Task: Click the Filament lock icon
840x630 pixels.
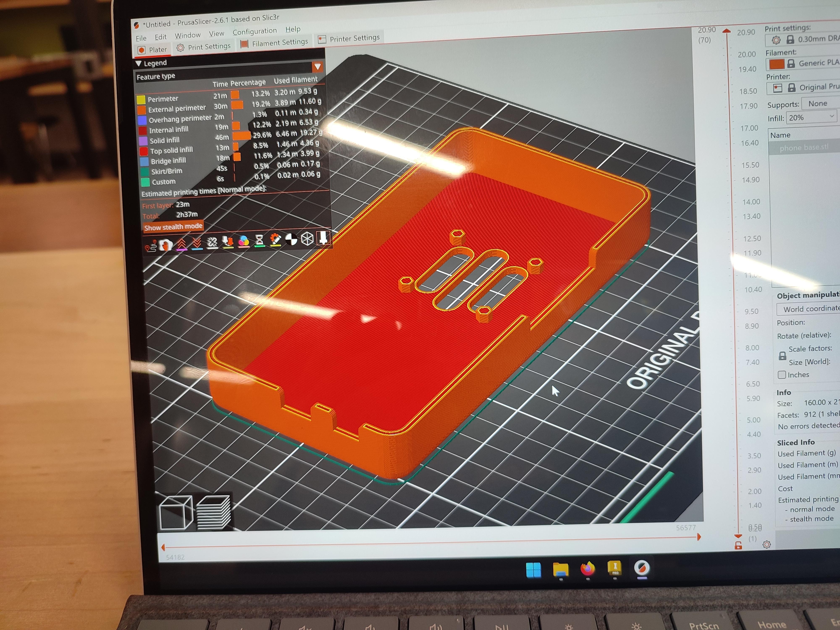Action: click(x=791, y=64)
